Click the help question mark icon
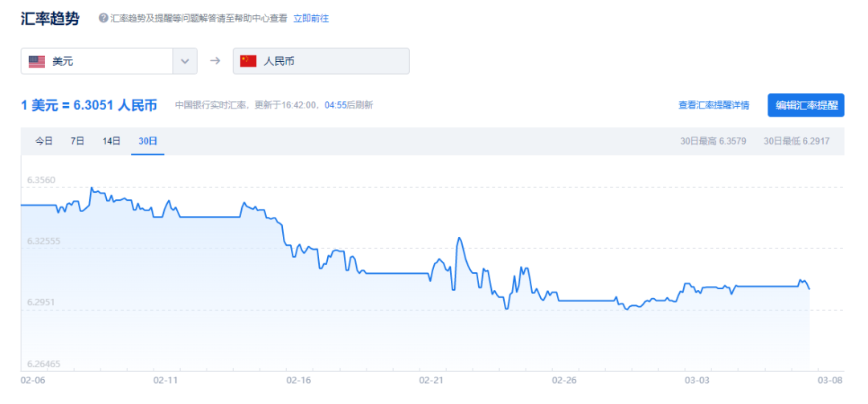868x404 pixels. 103,18
